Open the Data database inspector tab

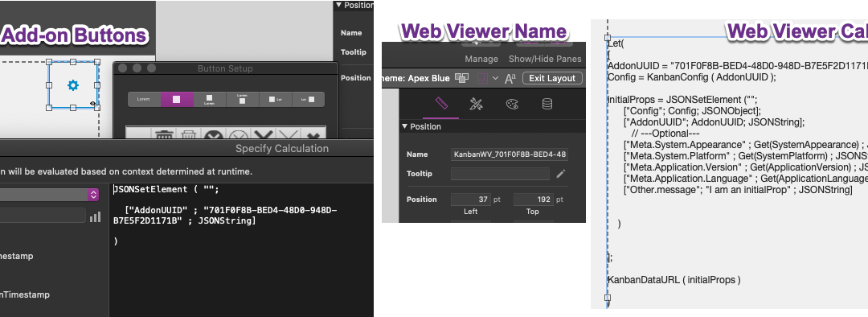point(547,104)
